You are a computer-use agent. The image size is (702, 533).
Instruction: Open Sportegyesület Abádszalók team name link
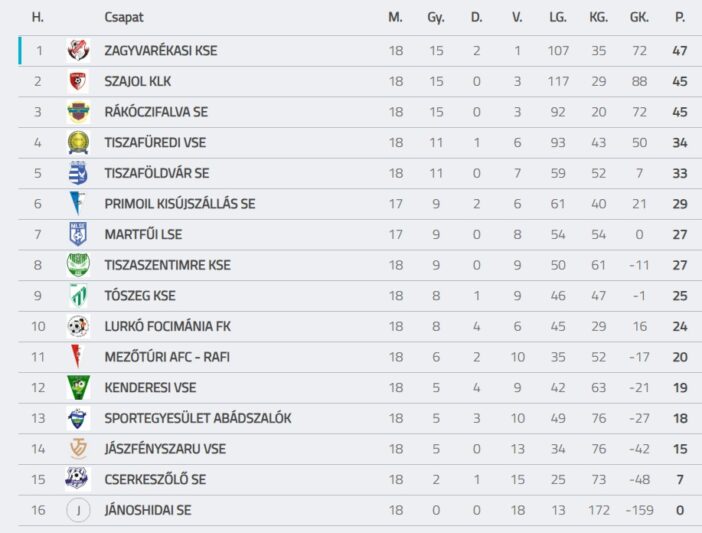pos(197,418)
